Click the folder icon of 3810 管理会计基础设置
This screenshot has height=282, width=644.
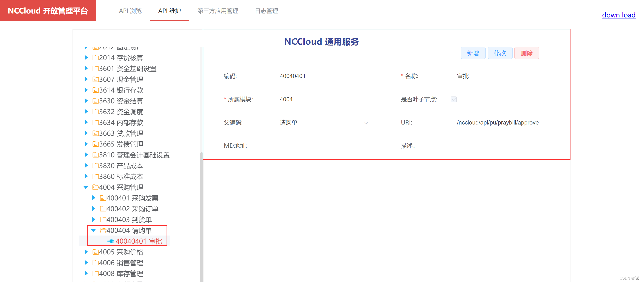click(95, 155)
